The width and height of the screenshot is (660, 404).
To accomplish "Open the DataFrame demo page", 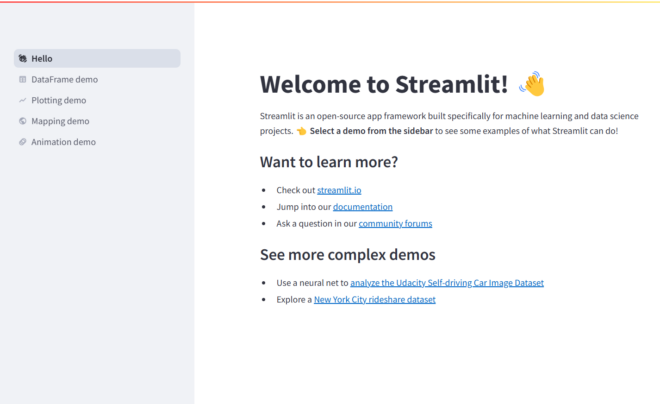I will tap(97, 80).
